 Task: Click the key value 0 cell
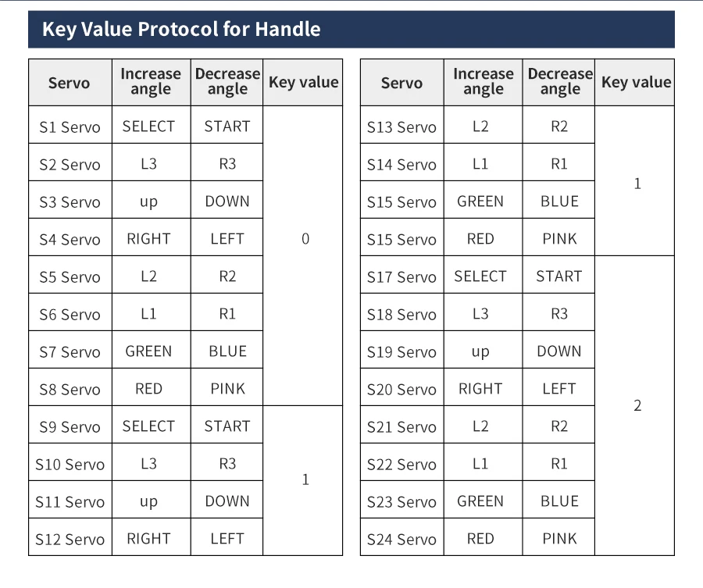tap(305, 239)
